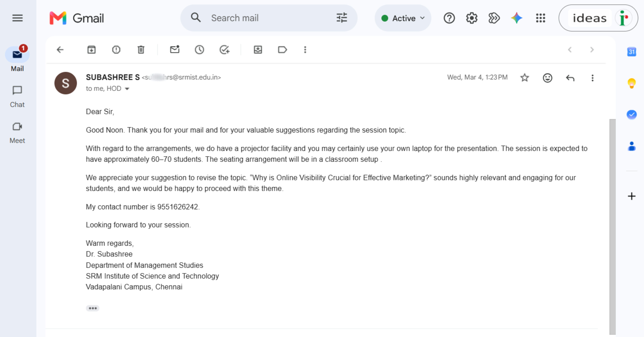Switch to the Meet section
The height and width of the screenshot is (337, 644).
point(17,133)
